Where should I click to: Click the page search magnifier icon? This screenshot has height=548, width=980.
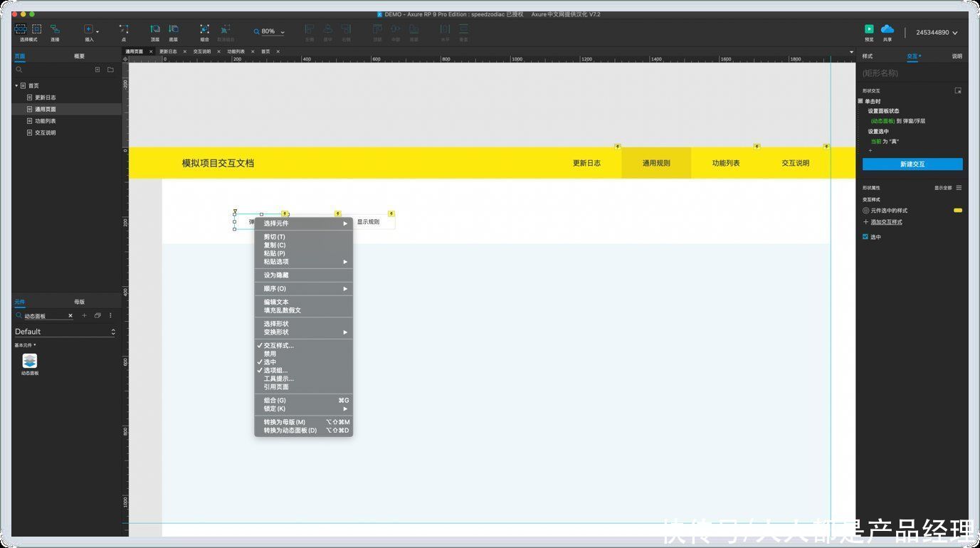point(19,70)
